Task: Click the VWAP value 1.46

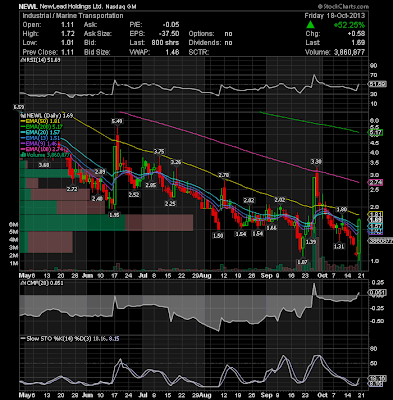Action: point(173,52)
